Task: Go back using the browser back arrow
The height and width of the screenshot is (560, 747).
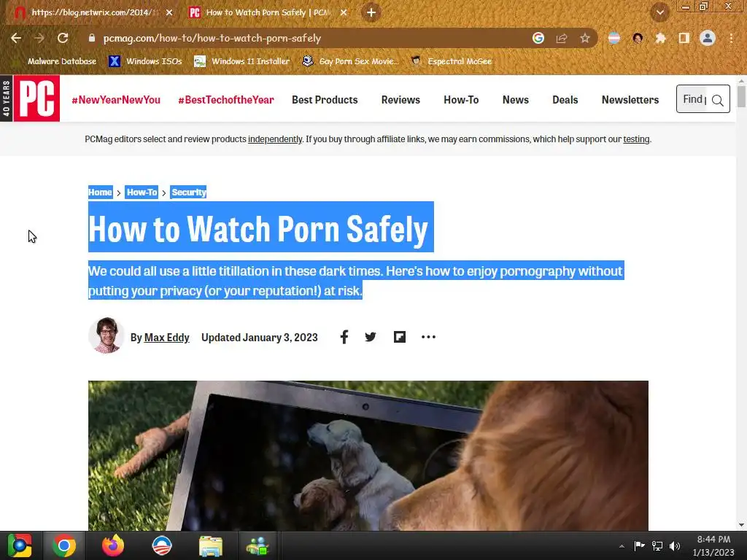Action: click(16, 38)
